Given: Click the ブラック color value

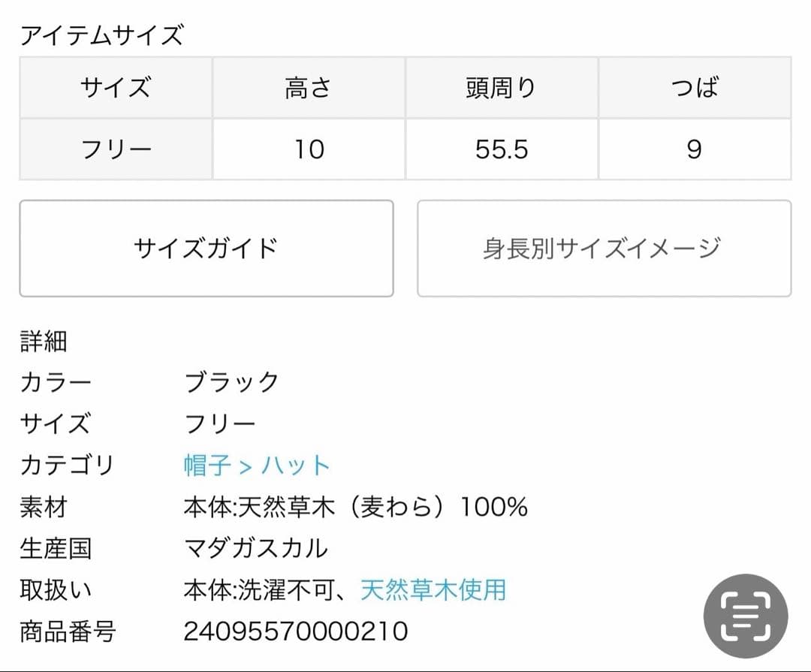Looking at the screenshot, I should (x=231, y=382).
